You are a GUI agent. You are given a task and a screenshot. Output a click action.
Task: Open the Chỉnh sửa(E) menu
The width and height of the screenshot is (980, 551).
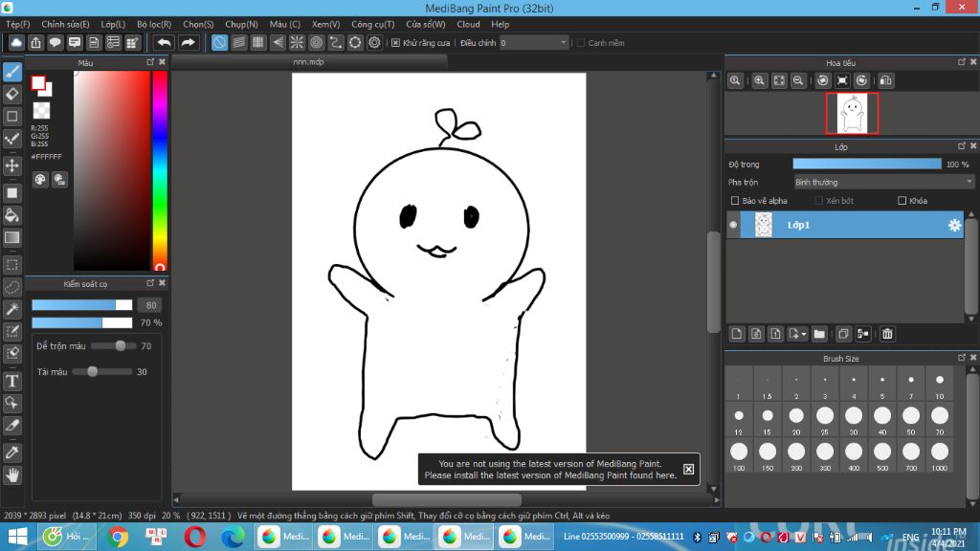click(x=66, y=24)
